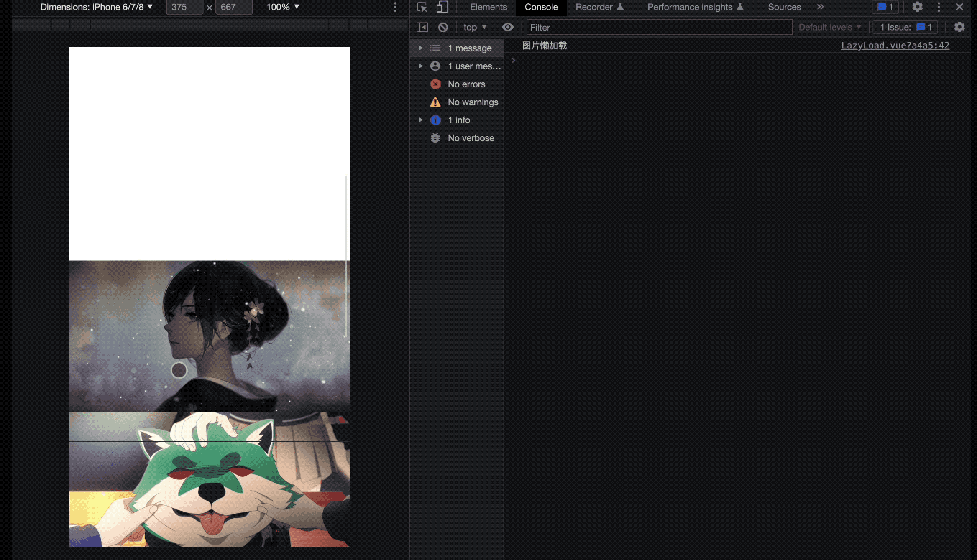Focus the console Filter field
The image size is (977, 560).
(660, 27)
